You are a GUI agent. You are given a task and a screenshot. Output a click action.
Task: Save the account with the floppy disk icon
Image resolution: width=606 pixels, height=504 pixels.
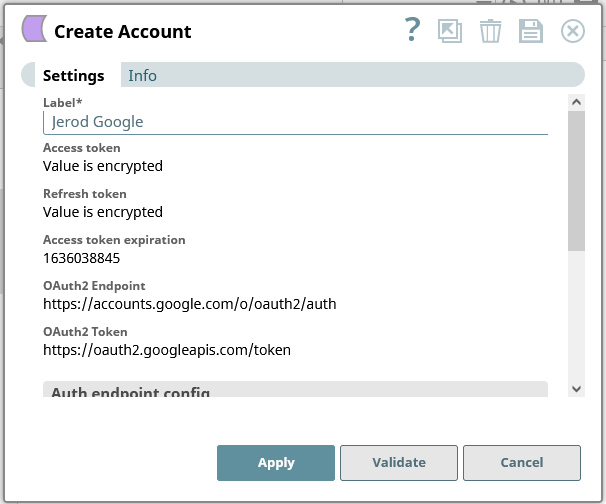click(530, 31)
